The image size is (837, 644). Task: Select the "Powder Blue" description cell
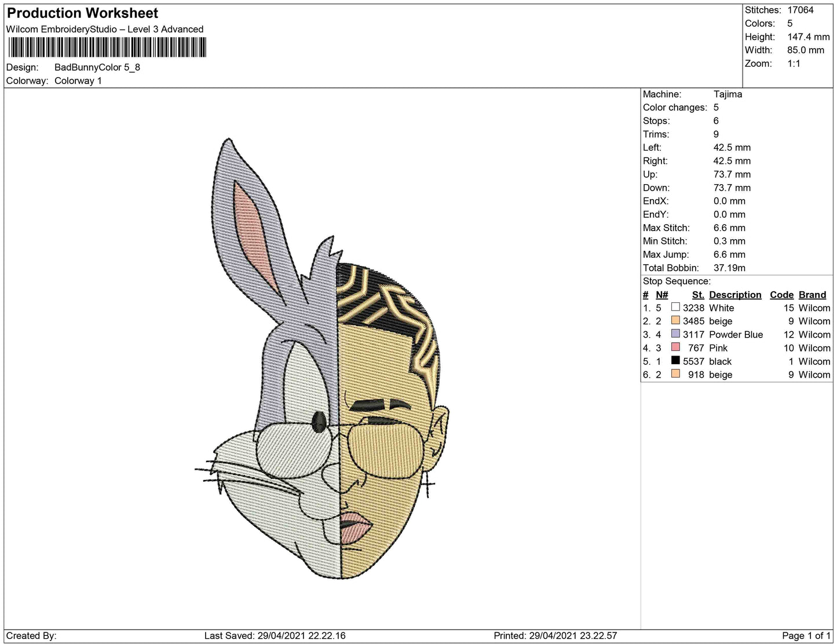point(736,334)
